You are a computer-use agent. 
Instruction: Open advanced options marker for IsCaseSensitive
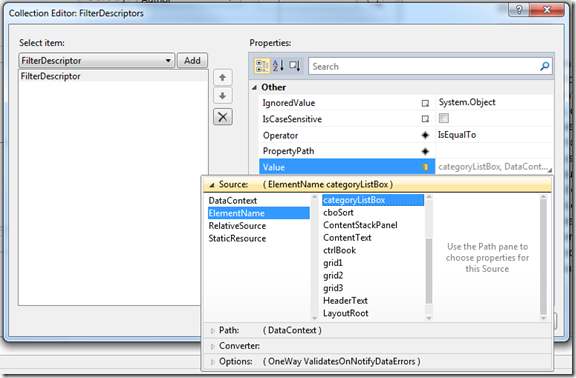click(425, 119)
